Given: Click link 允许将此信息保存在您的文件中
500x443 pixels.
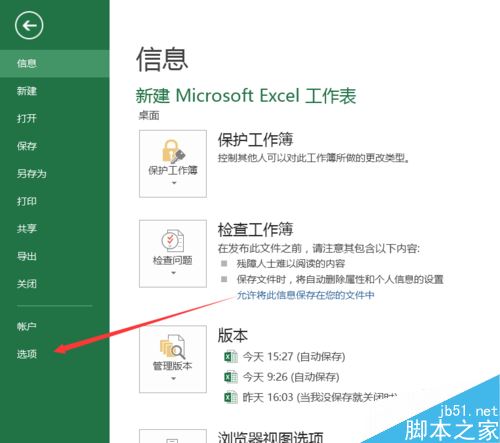Looking at the screenshot, I should click(305, 295).
